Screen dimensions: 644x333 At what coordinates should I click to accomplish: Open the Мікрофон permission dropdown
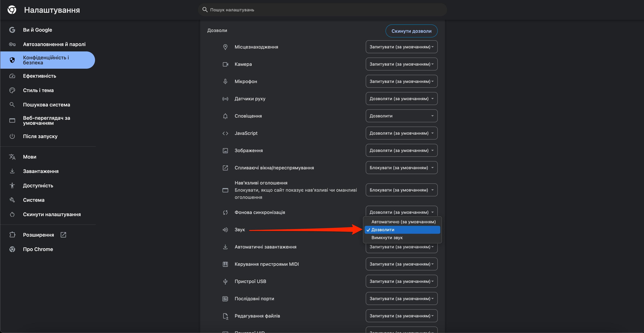[x=402, y=81]
